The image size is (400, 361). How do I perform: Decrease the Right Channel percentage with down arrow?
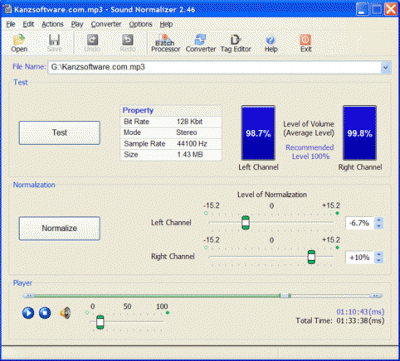coord(379,261)
